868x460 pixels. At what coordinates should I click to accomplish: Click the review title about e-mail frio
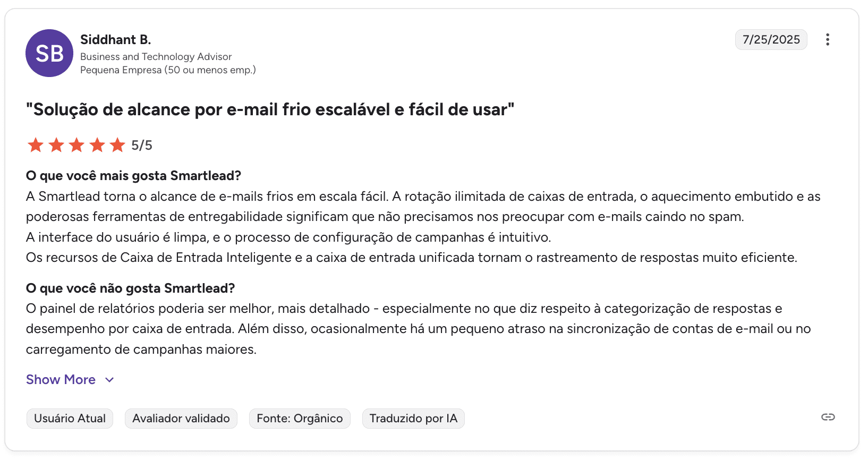270,109
